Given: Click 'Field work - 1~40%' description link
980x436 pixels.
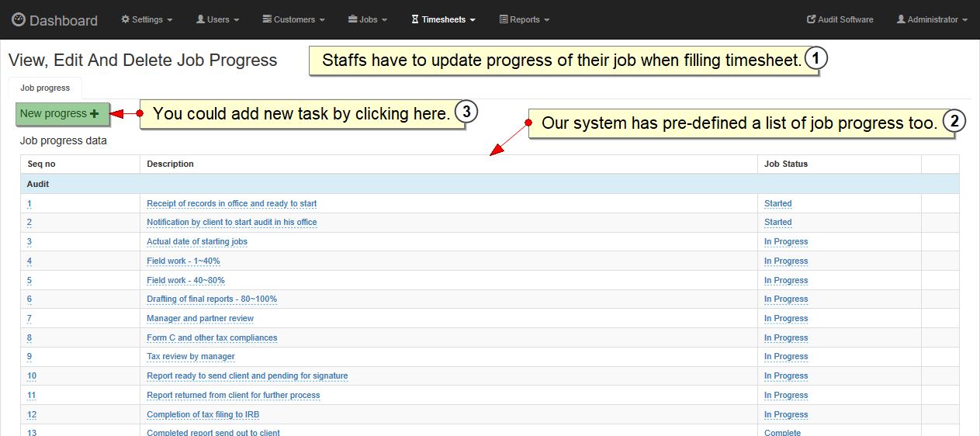Looking at the screenshot, I should click(183, 261).
